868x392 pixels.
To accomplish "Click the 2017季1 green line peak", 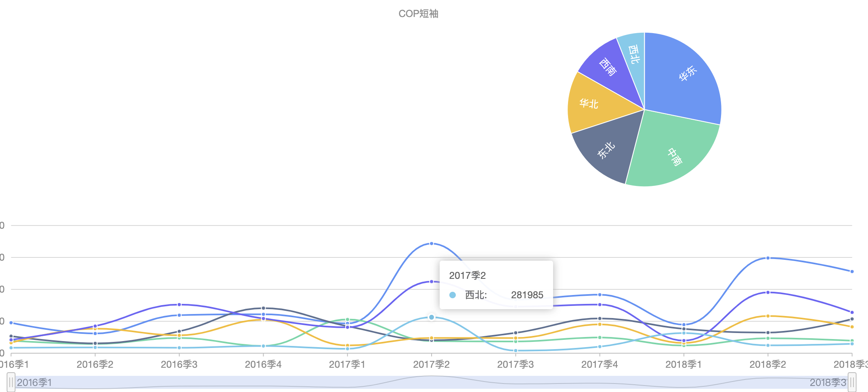I will coord(348,319).
